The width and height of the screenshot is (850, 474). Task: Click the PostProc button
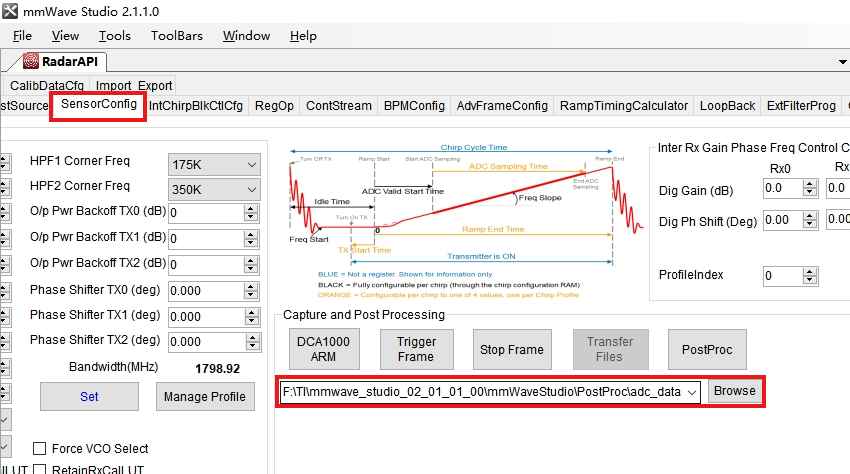[x=707, y=349]
